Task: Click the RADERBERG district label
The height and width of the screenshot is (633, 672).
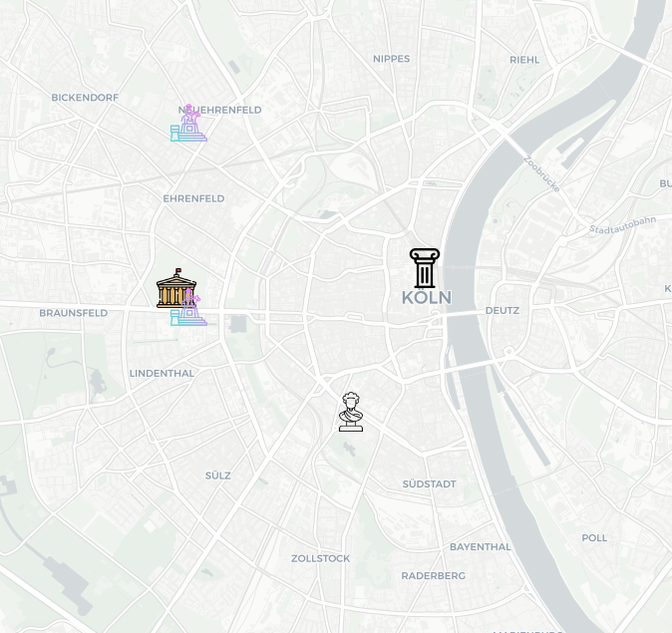Action: [433, 576]
